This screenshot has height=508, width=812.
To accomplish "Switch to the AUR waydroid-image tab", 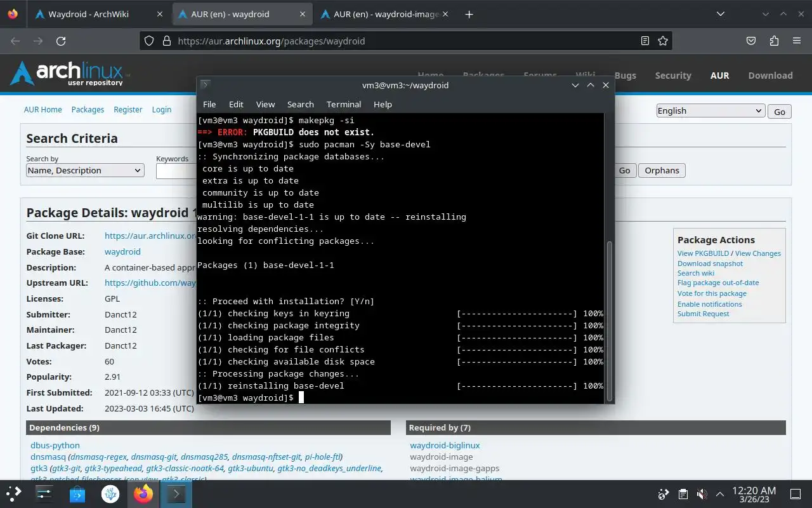I will (x=386, y=14).
